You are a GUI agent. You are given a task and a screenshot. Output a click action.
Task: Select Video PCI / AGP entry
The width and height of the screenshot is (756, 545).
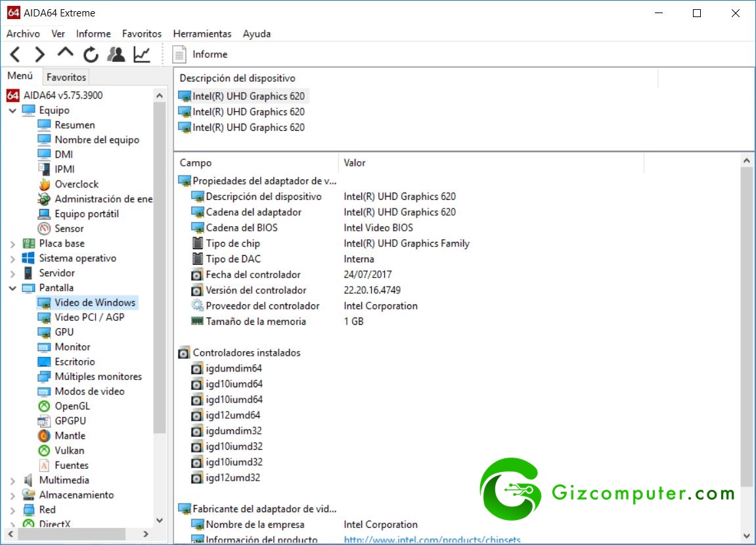[89, 317]
